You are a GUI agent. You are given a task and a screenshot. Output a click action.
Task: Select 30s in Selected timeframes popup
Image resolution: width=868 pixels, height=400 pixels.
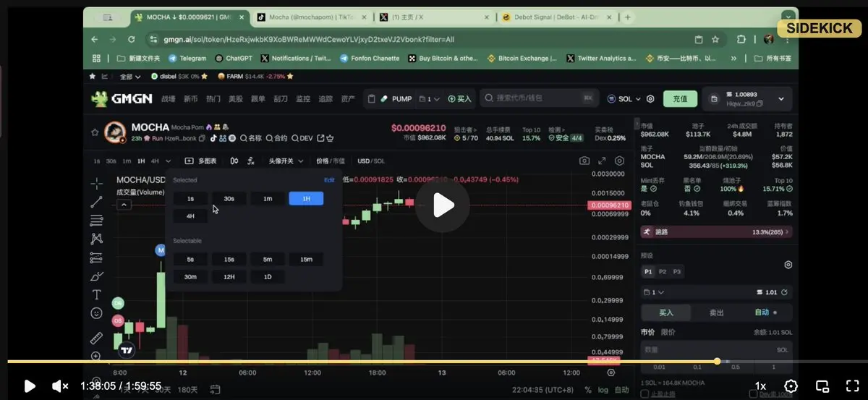click(229, 198)
